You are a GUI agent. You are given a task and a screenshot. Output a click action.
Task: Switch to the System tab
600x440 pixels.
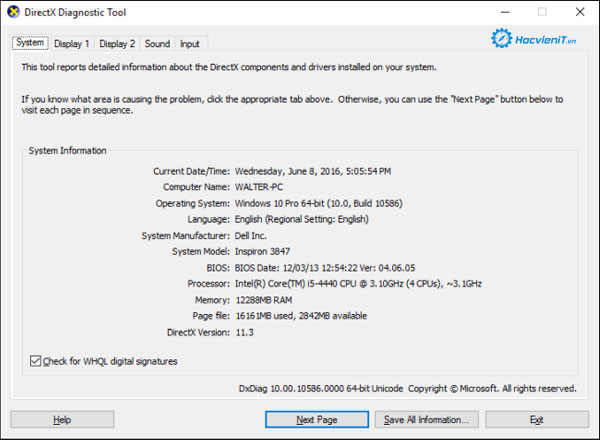[x=30, y=43]
